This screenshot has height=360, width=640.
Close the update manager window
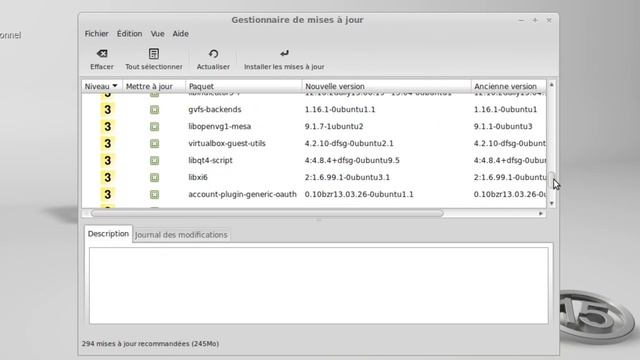[549, 20]
